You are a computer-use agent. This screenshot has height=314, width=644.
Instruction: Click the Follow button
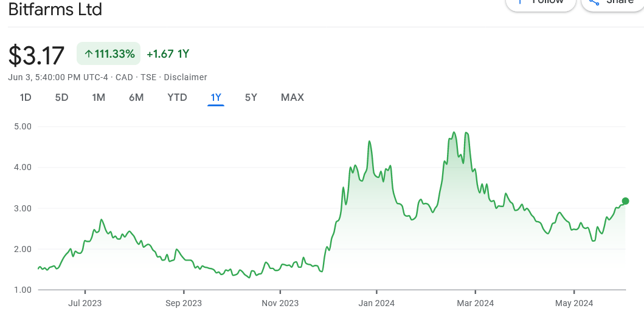(541, 2)
